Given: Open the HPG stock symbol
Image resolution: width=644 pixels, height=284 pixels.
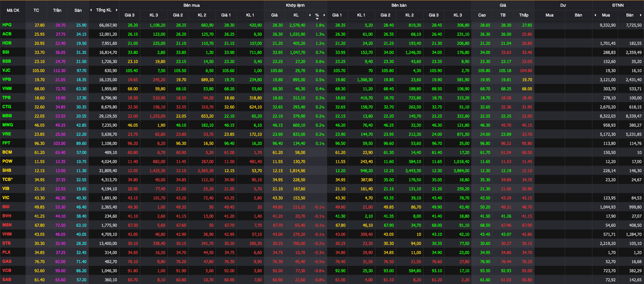Looking at the screenshot, I should 7,25.
